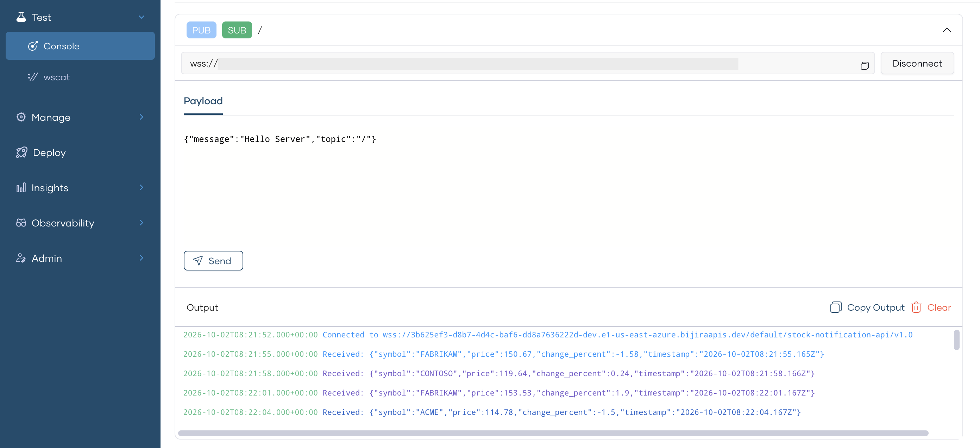This screenshot has height=448, width=980.
Task: Click the vertical output scrollbar thumb
Action: pos(956,340)
